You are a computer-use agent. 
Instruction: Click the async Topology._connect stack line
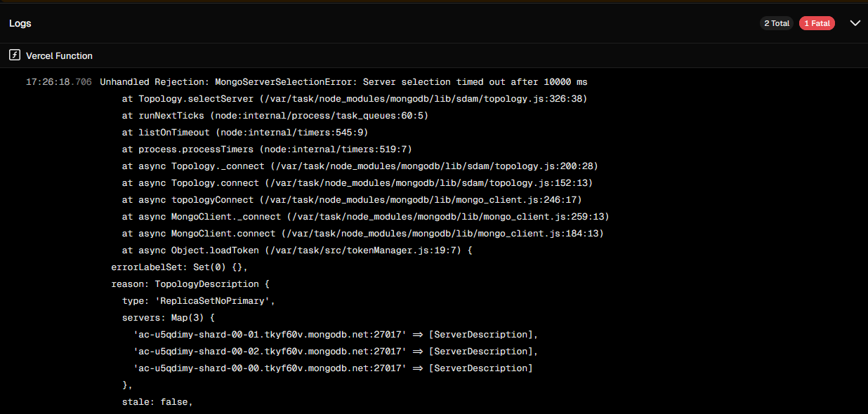[360, 166]
